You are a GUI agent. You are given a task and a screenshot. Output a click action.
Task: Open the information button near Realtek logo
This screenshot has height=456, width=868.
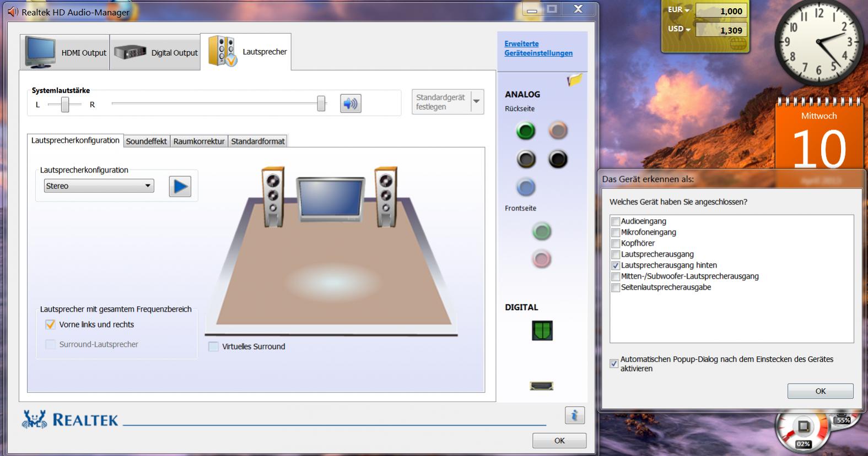click(x=574, y=415)
